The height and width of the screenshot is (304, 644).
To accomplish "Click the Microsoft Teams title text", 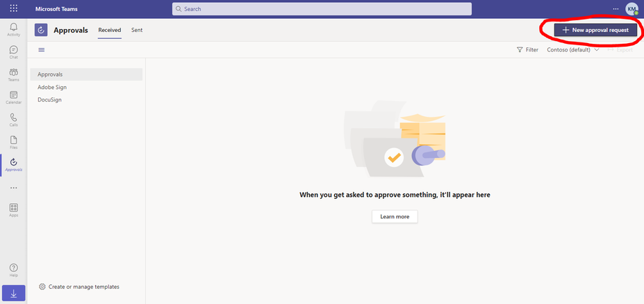I will click(x=56, y=9).
